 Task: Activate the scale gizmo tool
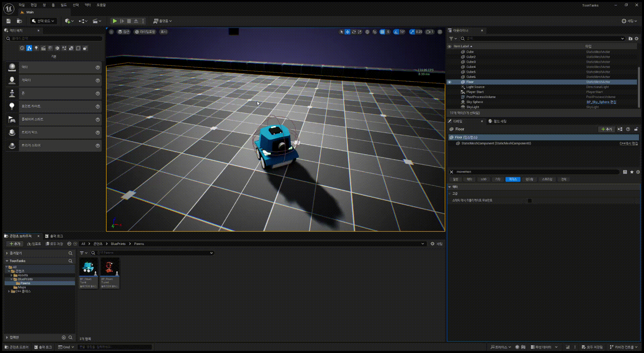360,32
